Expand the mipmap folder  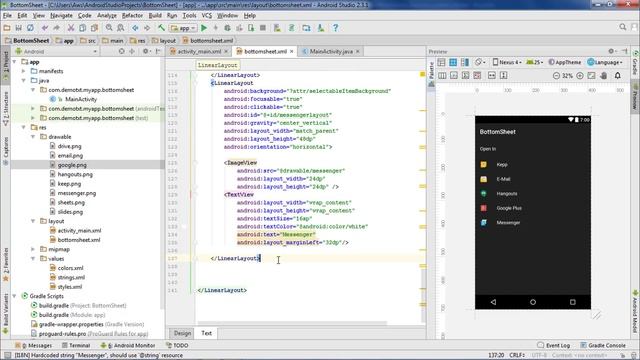click(33, 249)
